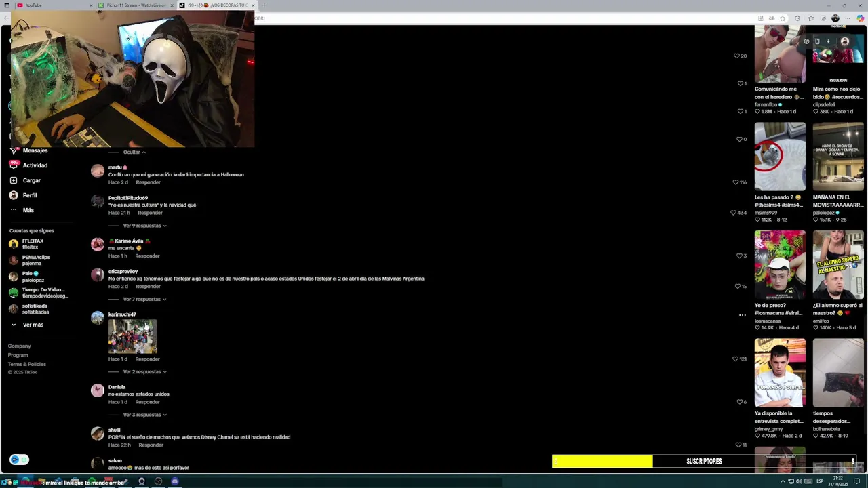Open followed account FFLEITAX
Image resolution: width=868 pixels, height=488 pixels.
(27, 244)
